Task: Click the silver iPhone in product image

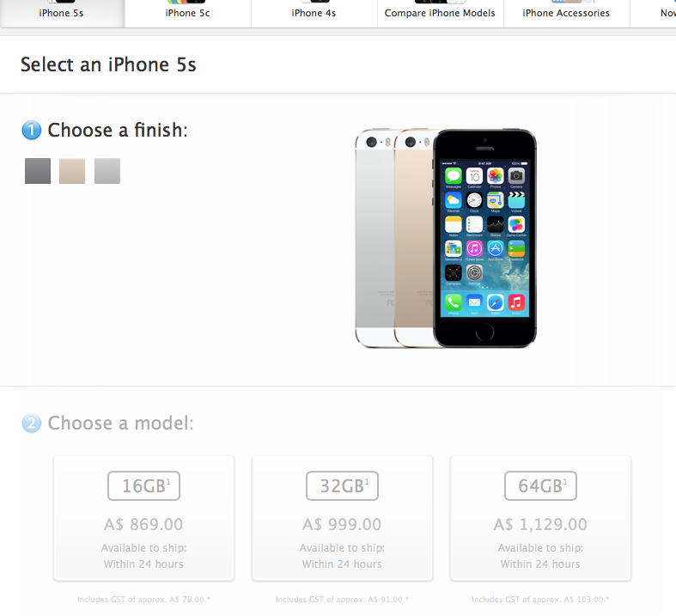Action: point(375,238)
